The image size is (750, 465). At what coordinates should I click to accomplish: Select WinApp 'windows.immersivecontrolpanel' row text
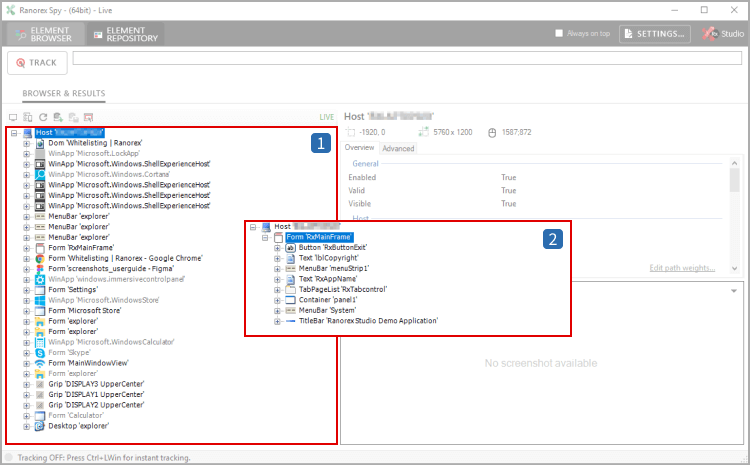tap(116, 279)
